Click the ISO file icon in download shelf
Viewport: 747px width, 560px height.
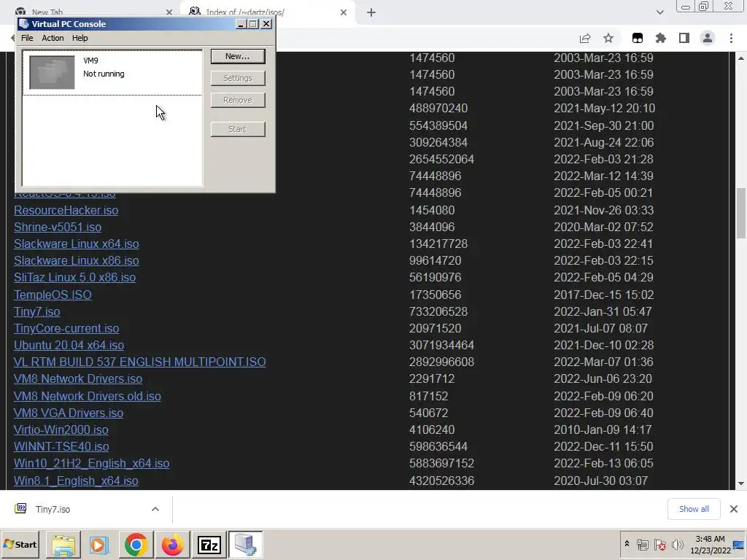click(x=20, y=508)
